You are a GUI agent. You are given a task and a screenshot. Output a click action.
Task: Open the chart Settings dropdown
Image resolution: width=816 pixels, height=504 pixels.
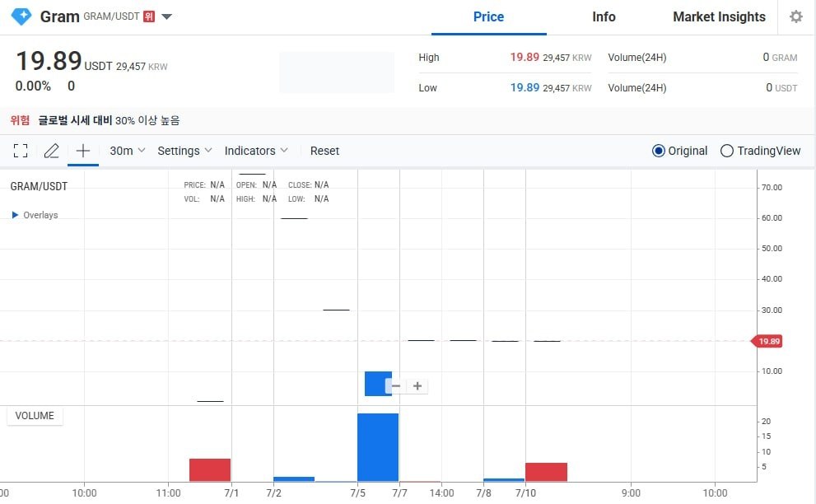coord(184,151)
